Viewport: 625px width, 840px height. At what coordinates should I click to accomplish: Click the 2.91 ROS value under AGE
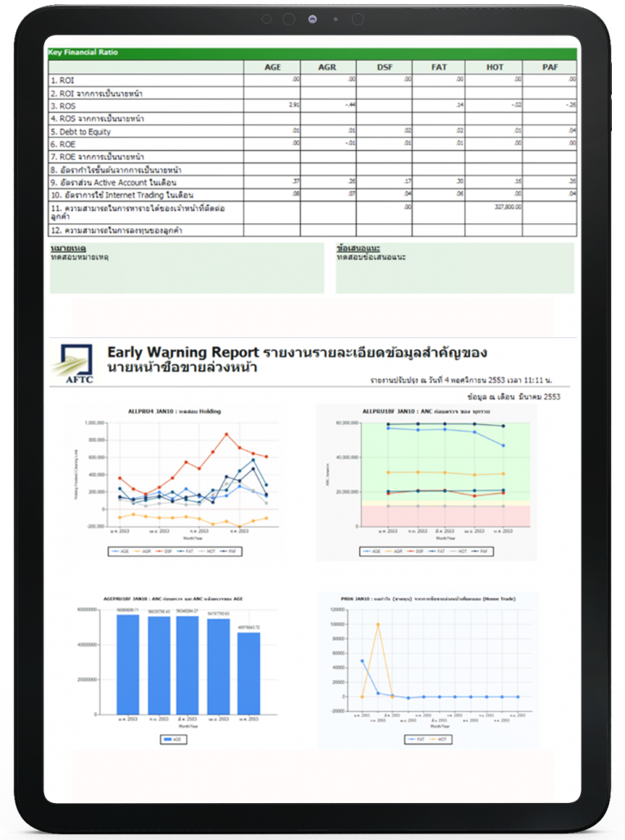click(294, 105)
